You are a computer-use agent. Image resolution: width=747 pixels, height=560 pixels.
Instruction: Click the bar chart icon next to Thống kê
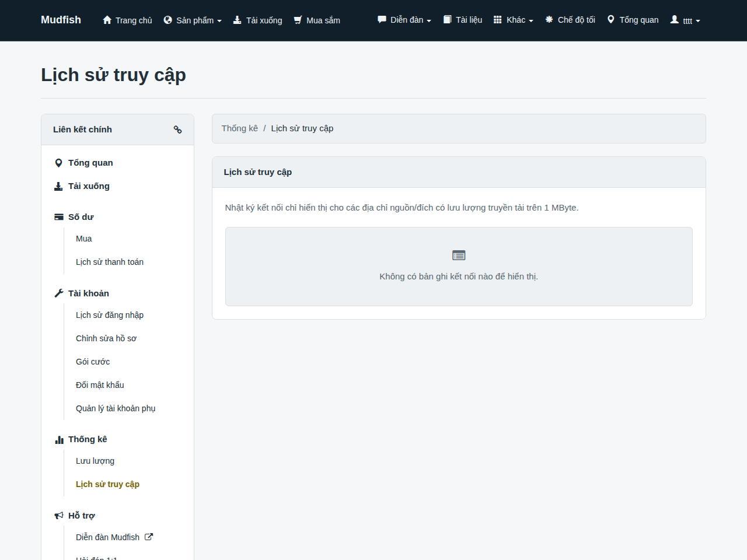coord(59,440)
